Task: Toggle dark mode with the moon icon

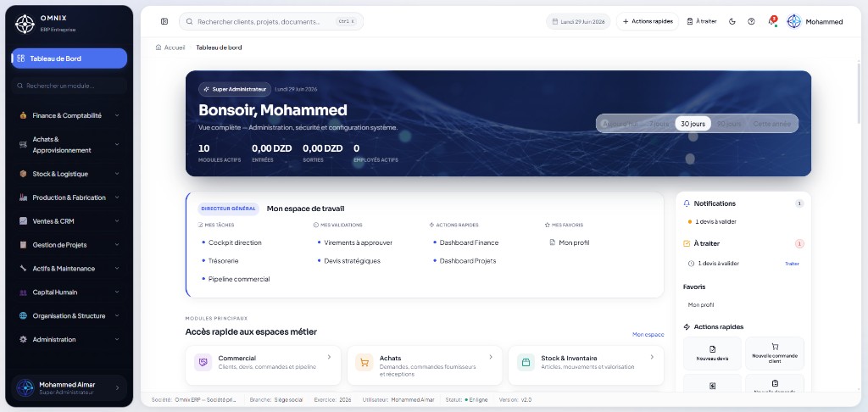Action: 732,21
